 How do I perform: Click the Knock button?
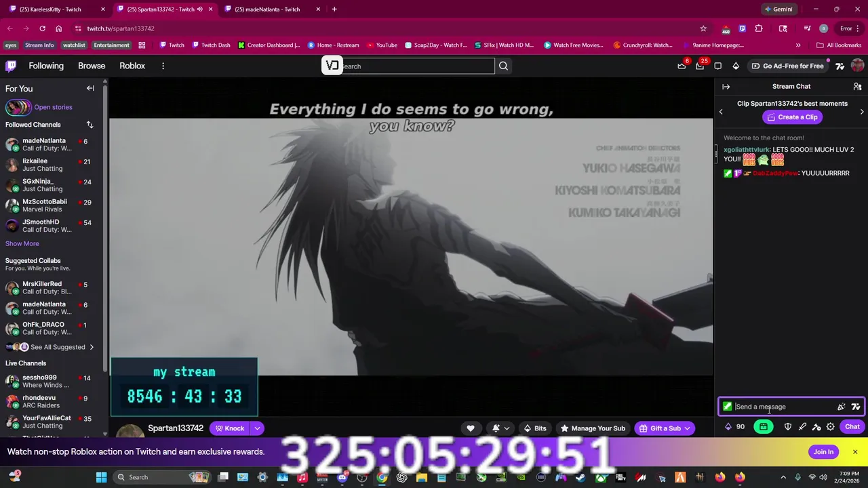coord(229,428)
